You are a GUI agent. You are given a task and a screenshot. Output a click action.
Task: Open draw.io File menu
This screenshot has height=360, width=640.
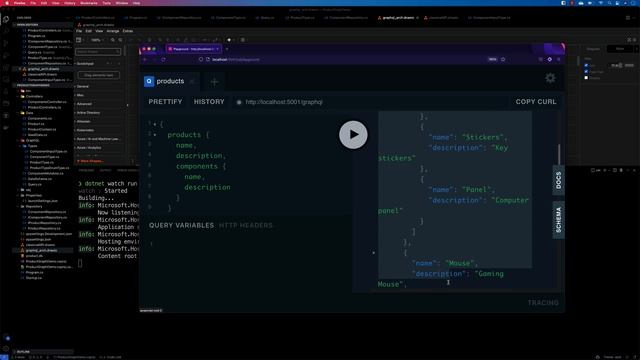point(79,31)
